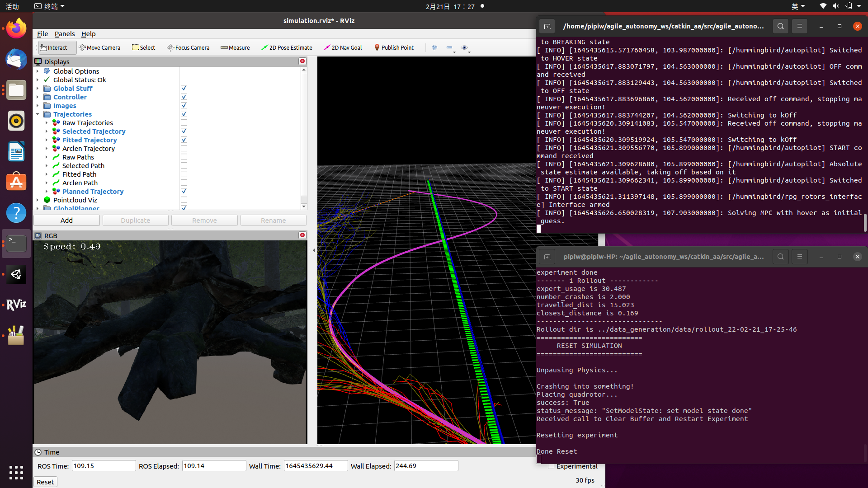Toggle the Pointcloud Viz checkbox
The width and height of the screenshot is (868, 488).
[x=184, y=200]
